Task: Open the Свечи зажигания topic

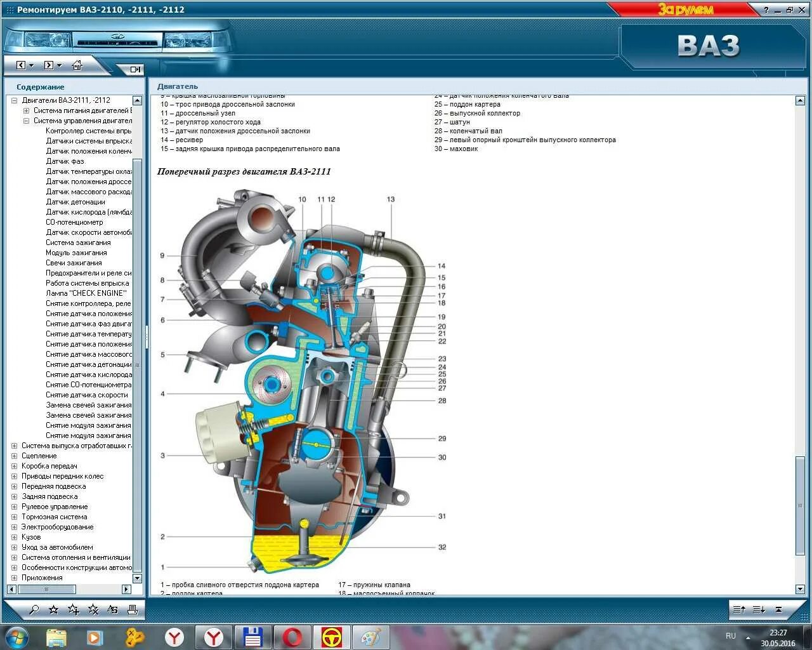Action: [x=74, y=263]
